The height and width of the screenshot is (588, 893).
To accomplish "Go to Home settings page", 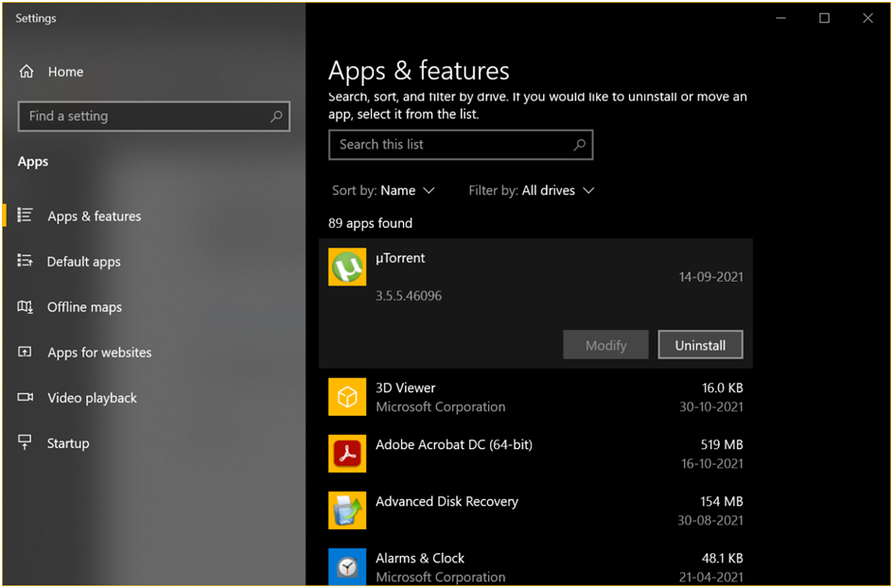I will pyautogui.click(x=65, y=72).
